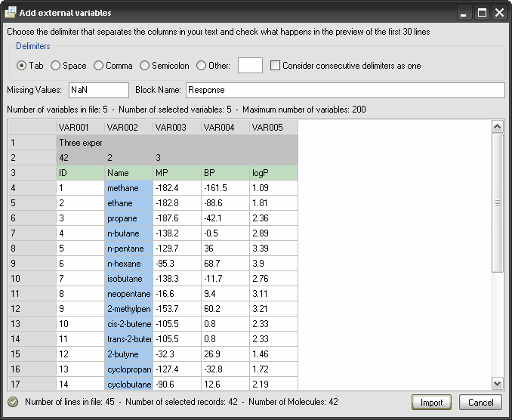Click the Block Name field containing Response
The image size is (512, 420).
[x=345, y=90]
